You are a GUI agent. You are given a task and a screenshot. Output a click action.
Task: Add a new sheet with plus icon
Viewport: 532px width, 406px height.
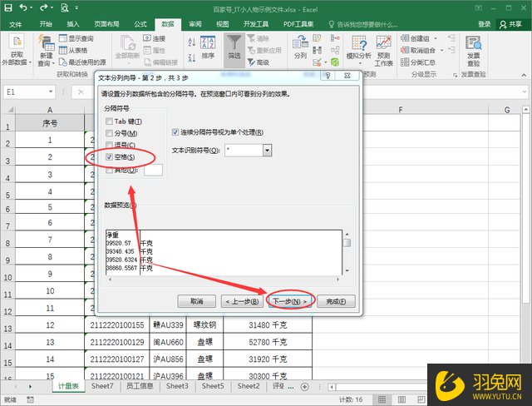pos(305,387)
